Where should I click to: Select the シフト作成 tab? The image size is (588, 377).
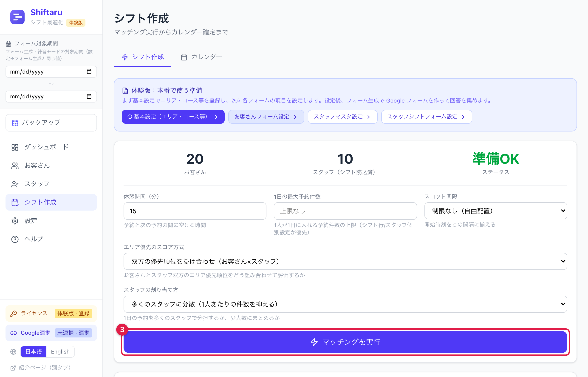(143, 57)
